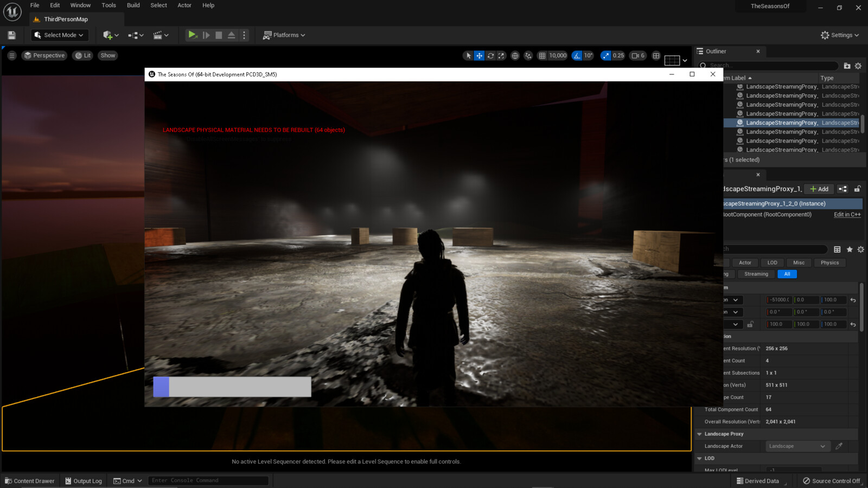868x488 pixels.
Task: Open the quick add content menu
Action: [110, 35]
